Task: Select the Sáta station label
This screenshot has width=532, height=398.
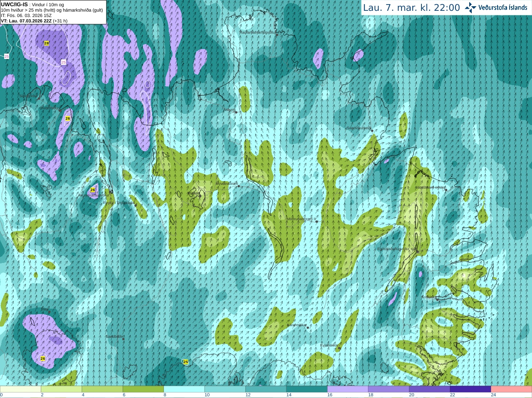Action: (44, 310)
